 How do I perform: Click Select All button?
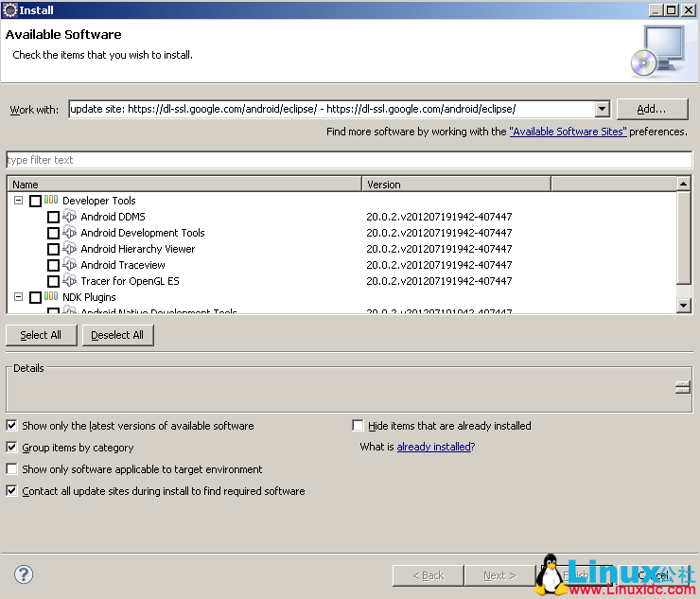point(41,335)
